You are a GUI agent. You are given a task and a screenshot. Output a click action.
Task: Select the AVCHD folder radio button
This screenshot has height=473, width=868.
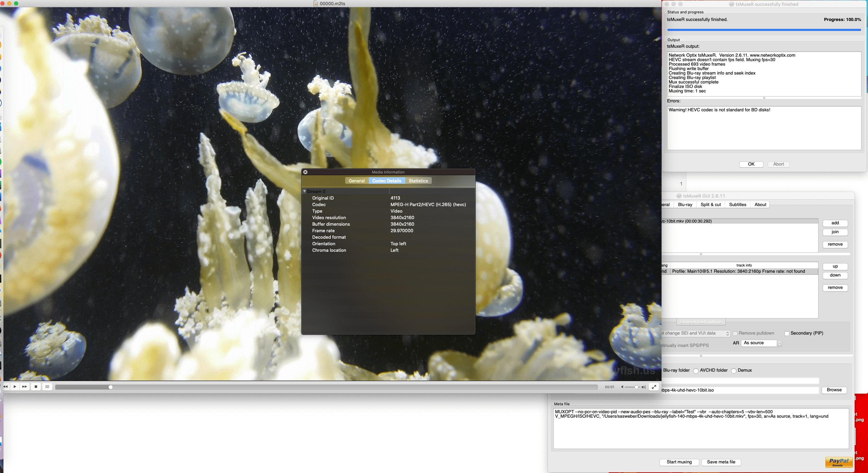pos(696,370)
